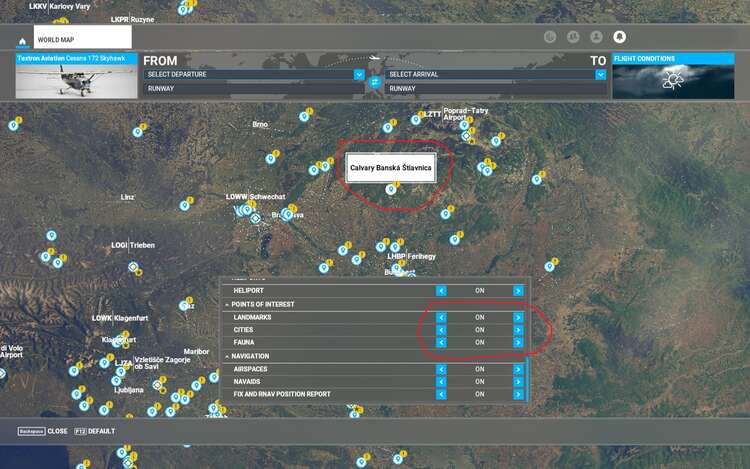This screenshot has width=750, height=469.
Task: Click the LOWW Schwechat airport marker
Action: [255, 218]
